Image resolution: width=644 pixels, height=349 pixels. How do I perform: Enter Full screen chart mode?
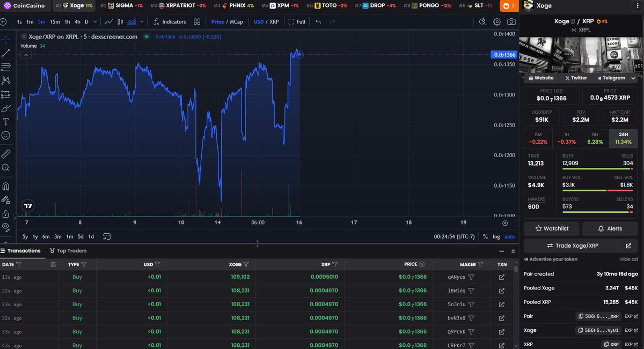(297, 22)
